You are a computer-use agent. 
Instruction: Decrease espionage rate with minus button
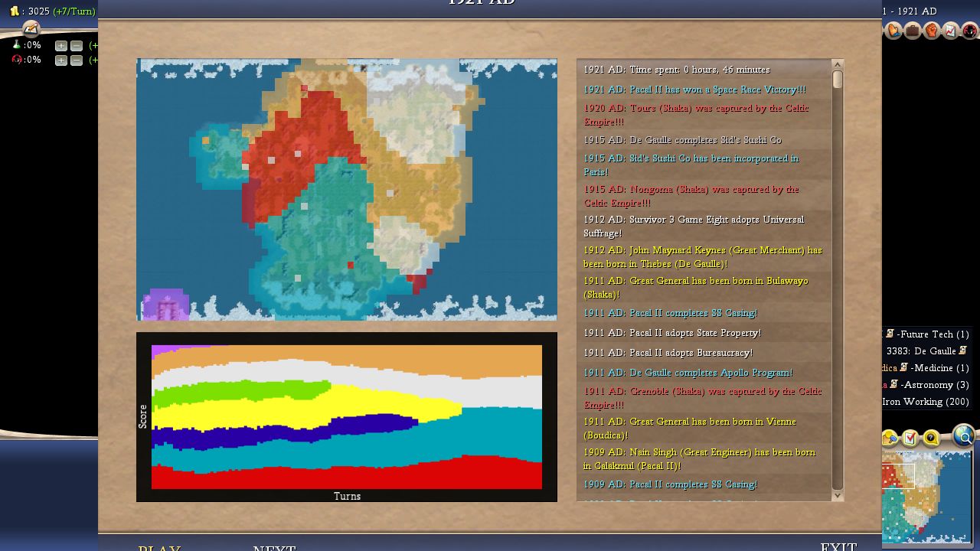tap(77, 60)
